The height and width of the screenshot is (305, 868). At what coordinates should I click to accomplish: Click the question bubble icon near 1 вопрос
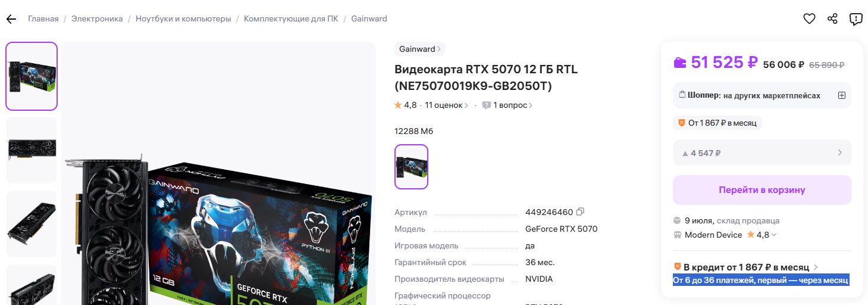point(487,105)
